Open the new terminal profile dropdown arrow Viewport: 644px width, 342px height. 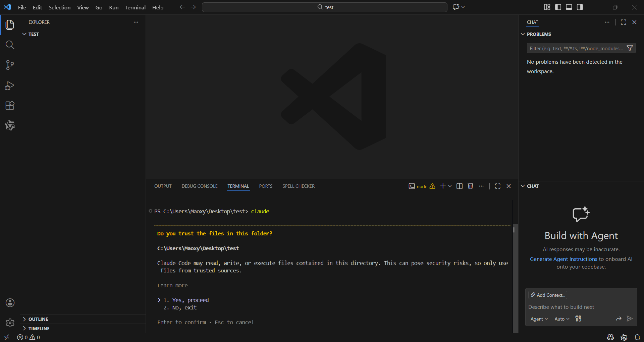coord(450,186)
